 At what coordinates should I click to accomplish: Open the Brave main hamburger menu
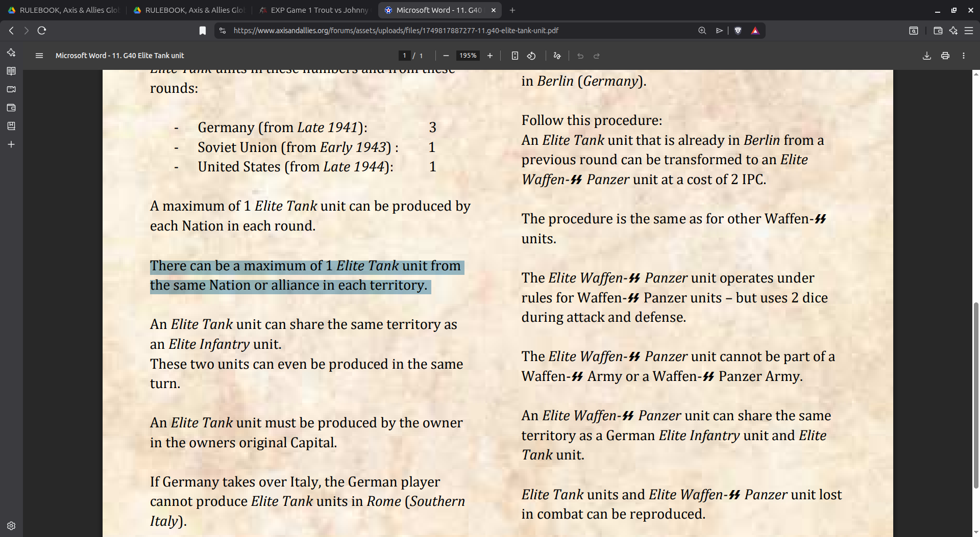[x=969, y=31]
